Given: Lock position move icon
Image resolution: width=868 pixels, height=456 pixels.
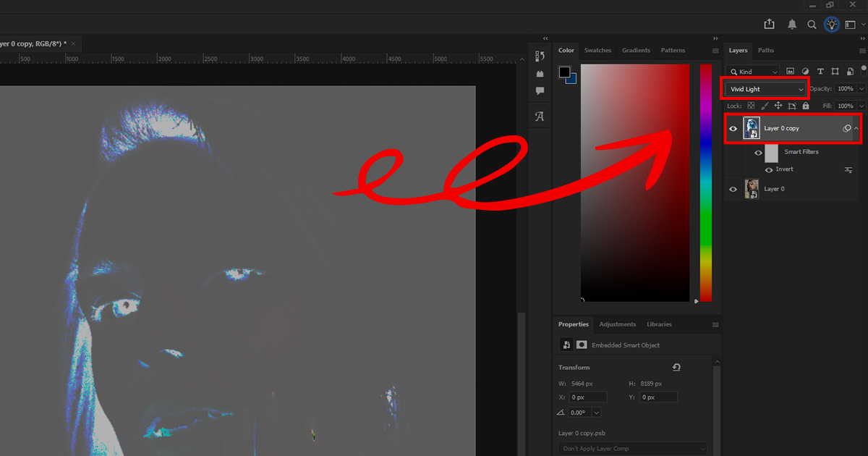Looking at the screenshot, I should (x=778, y=106).
